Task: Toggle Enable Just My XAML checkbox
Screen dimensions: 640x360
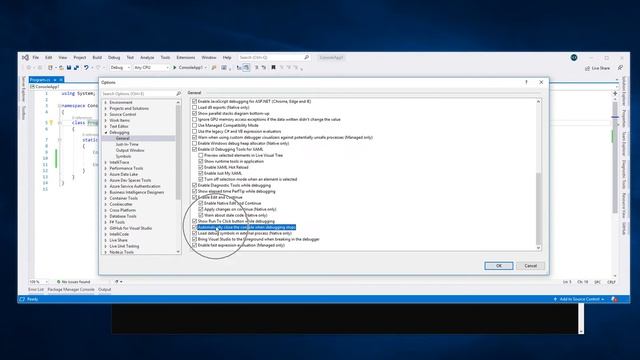Action: 200,173
